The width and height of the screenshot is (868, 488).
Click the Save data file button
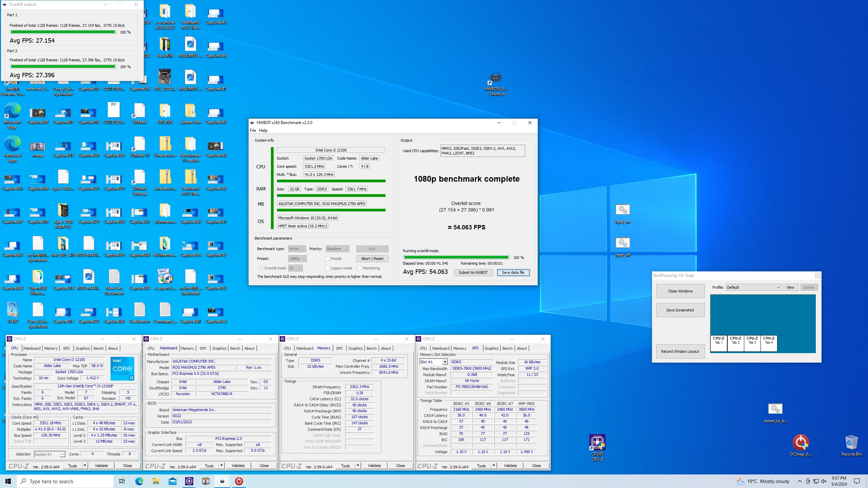[513, 272]
